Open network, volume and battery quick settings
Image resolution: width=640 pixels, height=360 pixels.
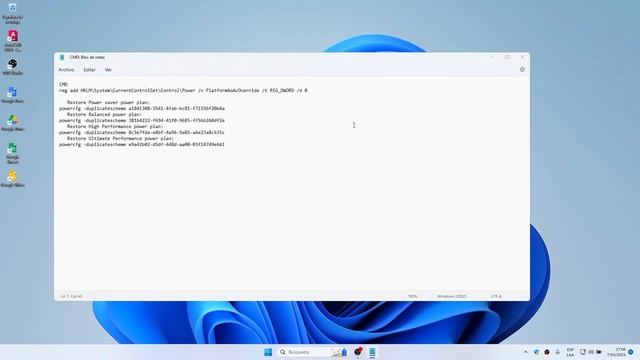(x=591, y=352)
